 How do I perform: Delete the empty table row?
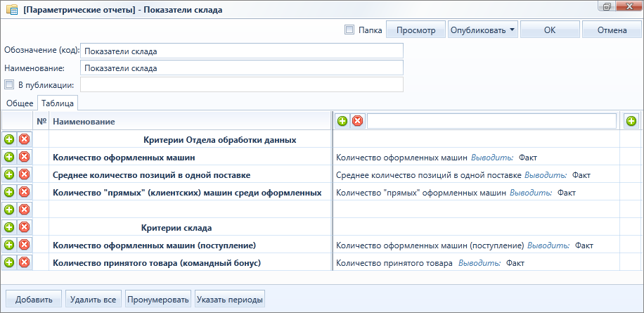click(x=24, y=210)
